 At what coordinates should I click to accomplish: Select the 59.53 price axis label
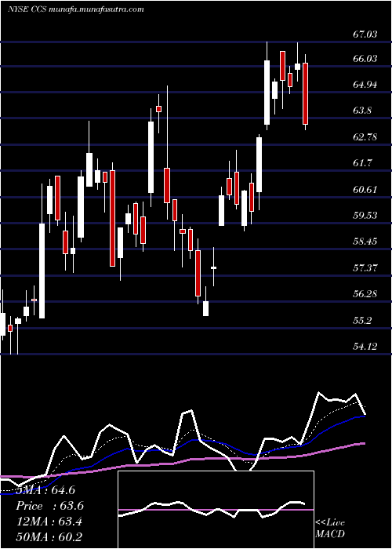coord(365,215)
